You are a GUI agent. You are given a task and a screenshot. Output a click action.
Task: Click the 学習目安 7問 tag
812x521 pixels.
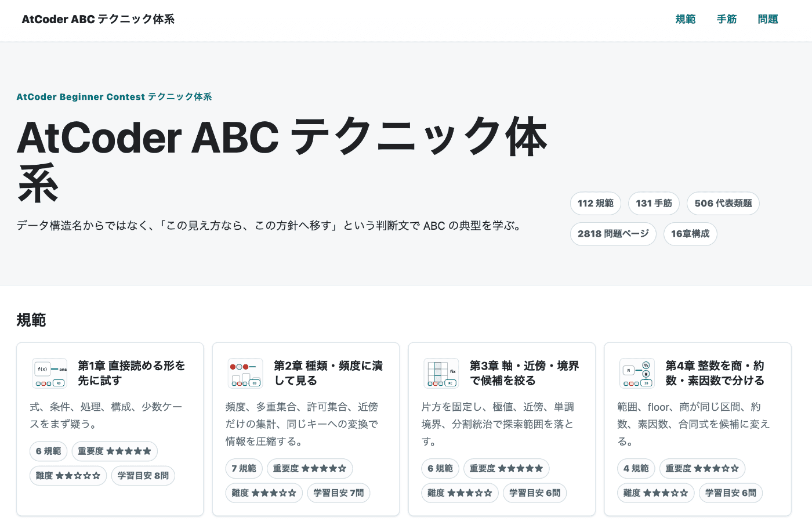pyautogui.click(x=339, y=493)
